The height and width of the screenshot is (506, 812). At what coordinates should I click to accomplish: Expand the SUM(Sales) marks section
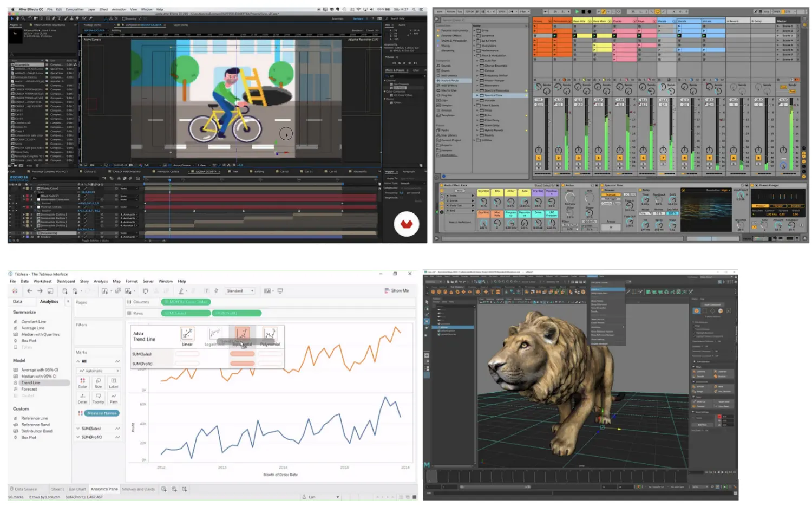click(78, 429)
